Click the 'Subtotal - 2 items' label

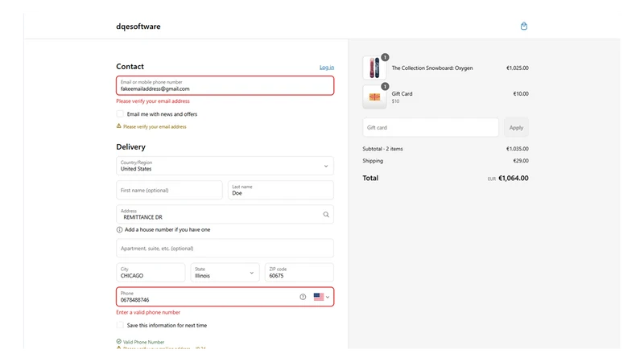382,149
